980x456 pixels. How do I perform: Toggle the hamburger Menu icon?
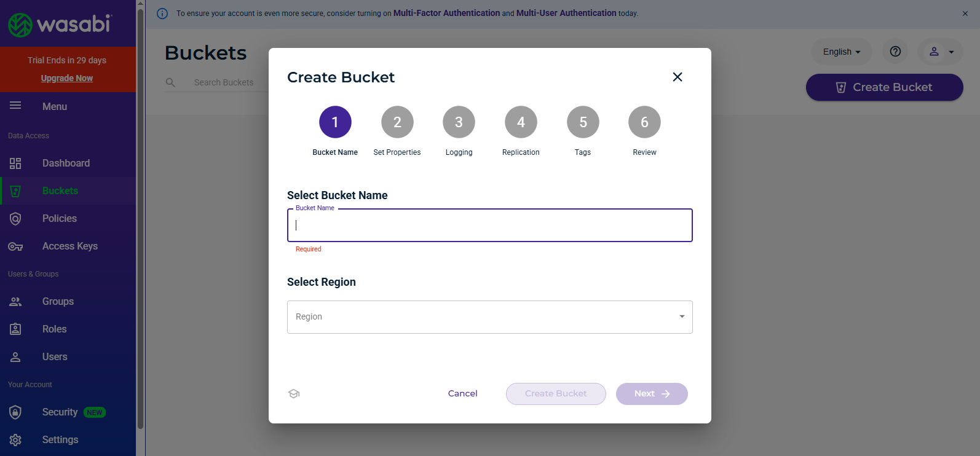15,106
